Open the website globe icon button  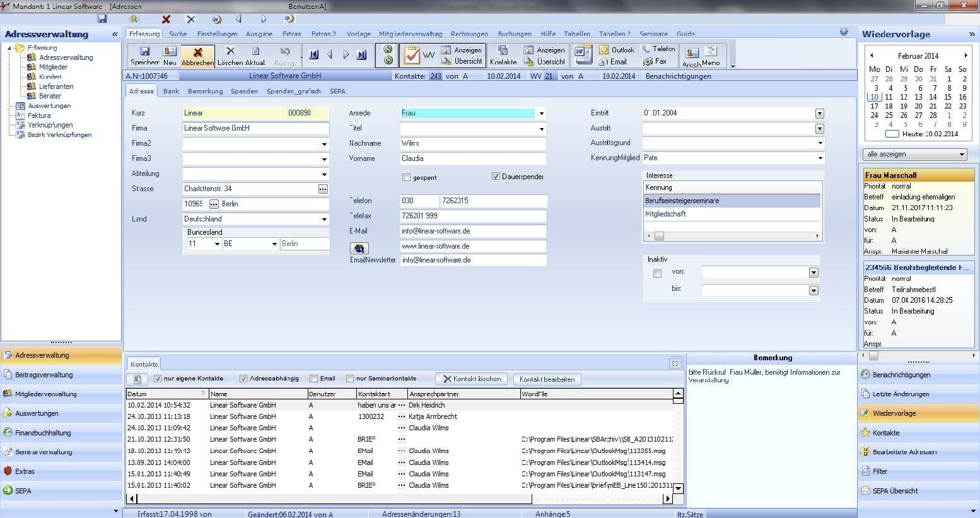[359, 249]
